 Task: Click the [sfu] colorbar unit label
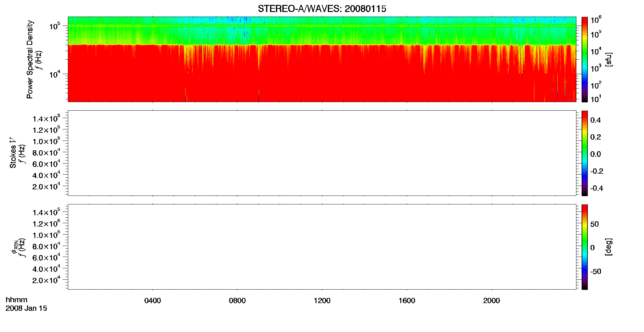point(608,59)
